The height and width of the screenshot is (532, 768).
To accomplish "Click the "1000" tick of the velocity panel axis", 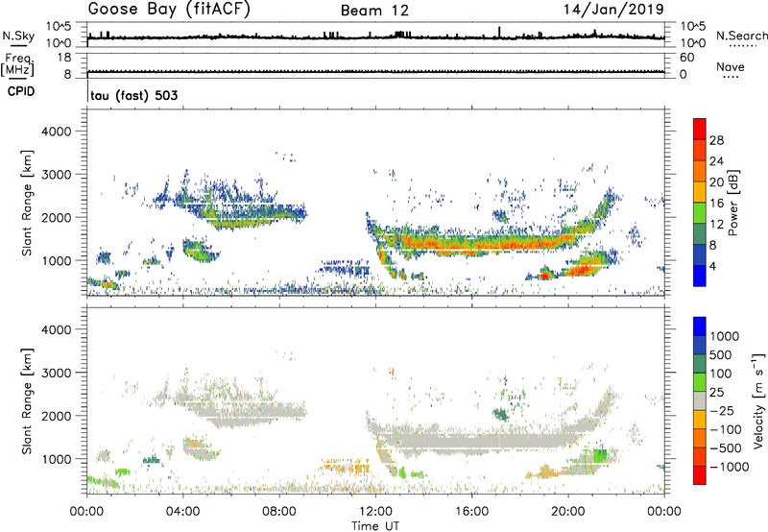I will pos(57,459).
